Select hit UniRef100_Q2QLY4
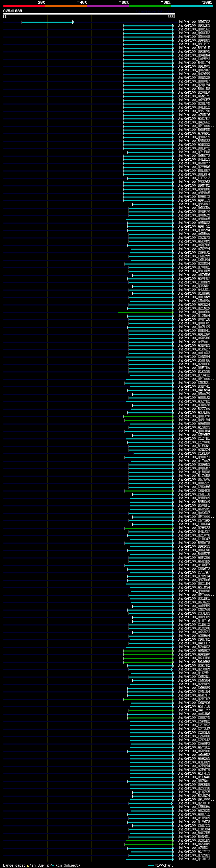 pos(194,85)
